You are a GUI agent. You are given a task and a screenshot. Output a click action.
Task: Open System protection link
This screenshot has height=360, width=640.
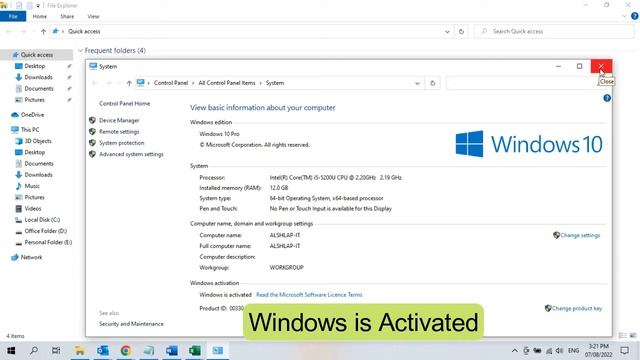click(121, 143)
